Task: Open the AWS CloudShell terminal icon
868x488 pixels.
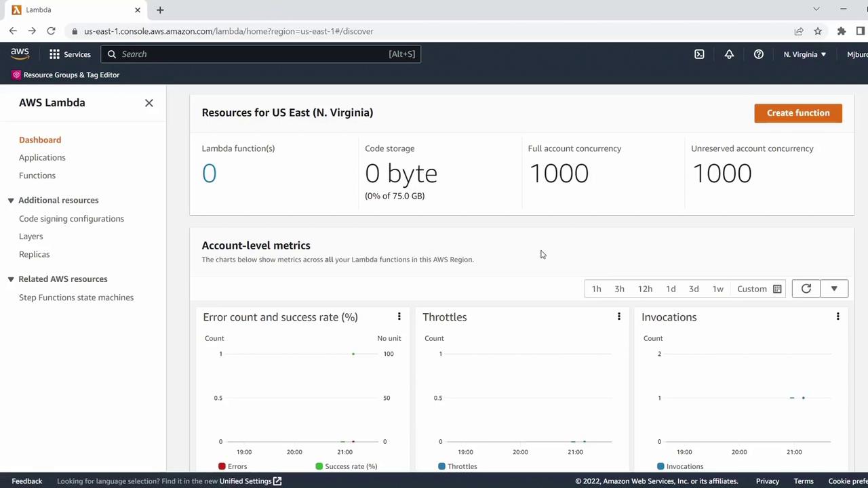Action: [699, 54]
